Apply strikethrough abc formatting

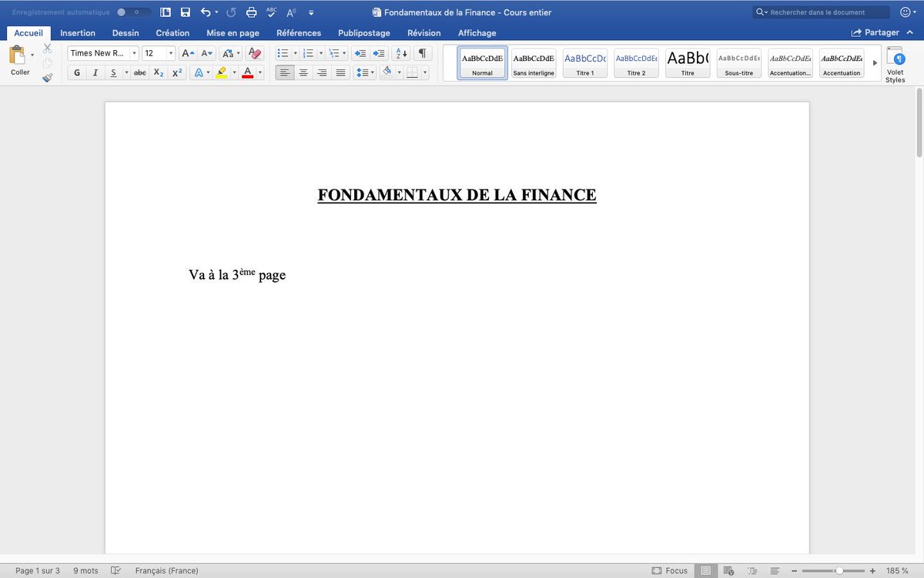[139, 72]
